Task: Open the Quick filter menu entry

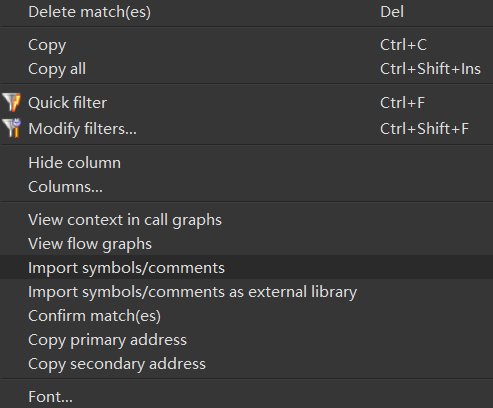Action: pos(246,102)
